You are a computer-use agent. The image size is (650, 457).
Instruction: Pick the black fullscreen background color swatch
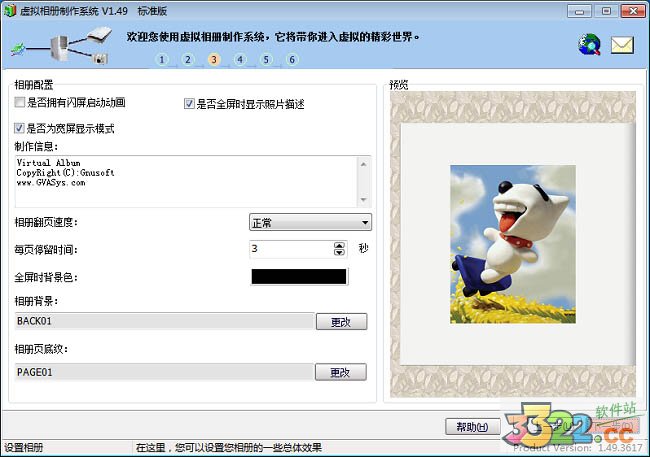(x=299, y=277)
